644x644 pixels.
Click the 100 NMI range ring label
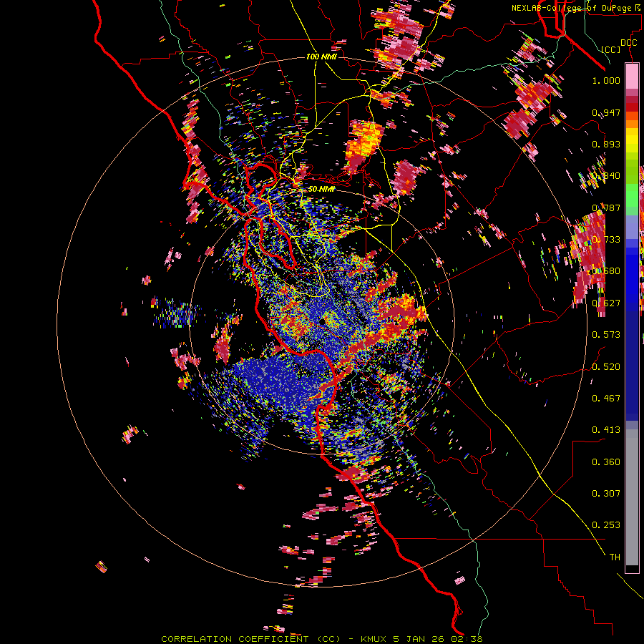321,57
